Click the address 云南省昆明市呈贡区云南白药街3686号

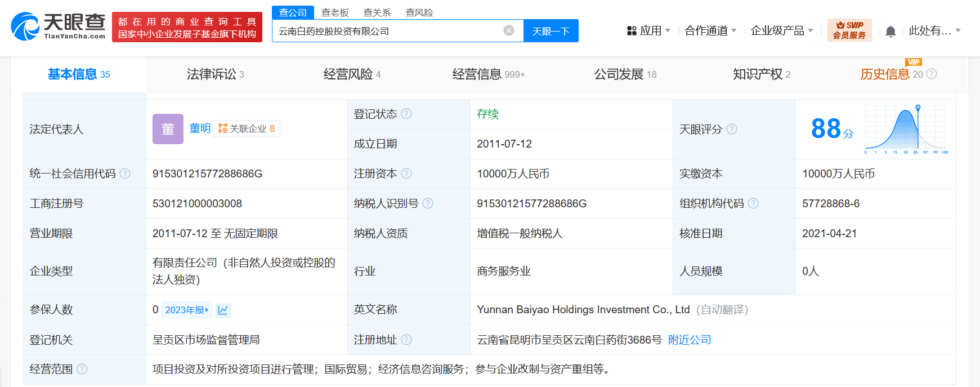click(569, 340)
